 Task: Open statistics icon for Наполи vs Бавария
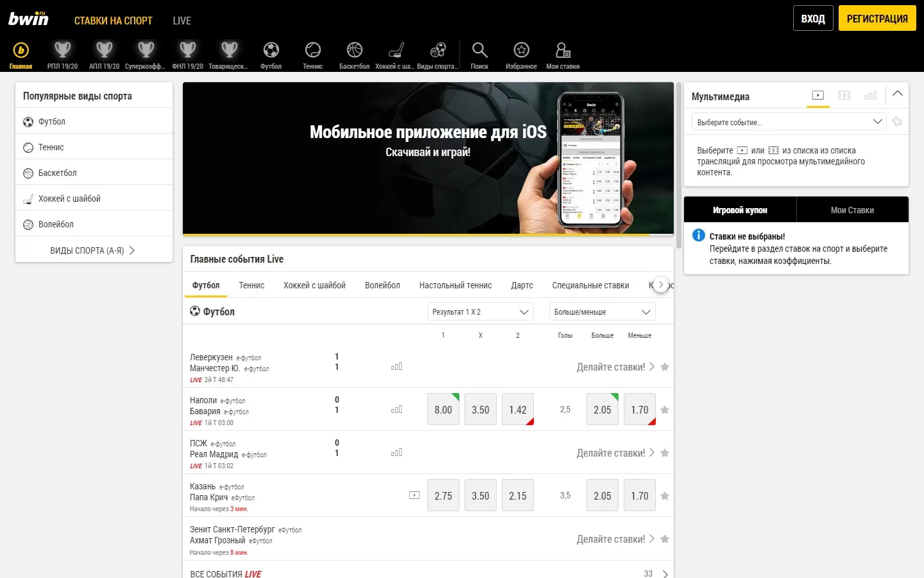pos(397,410)
